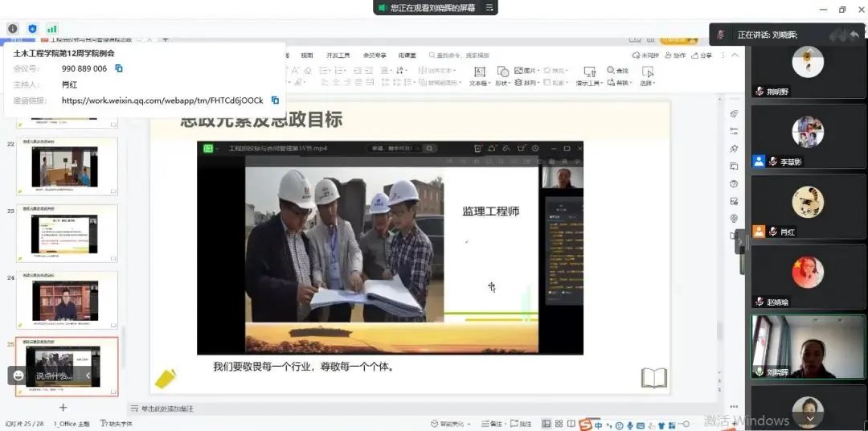Expand the Picture (图片) dropdown
This screenshot has height=431, width=868.
click(527, 71)
